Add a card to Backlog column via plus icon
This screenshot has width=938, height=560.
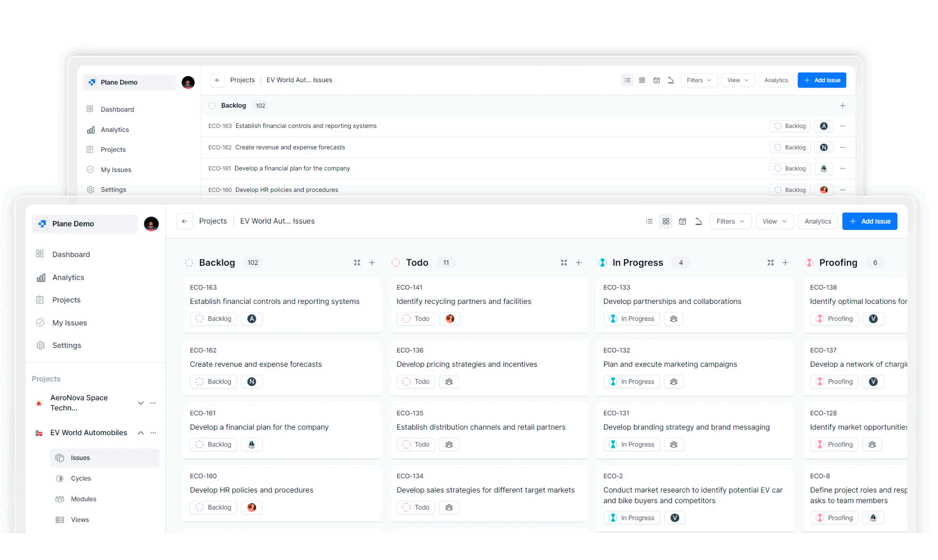click(x=372, y=262)
